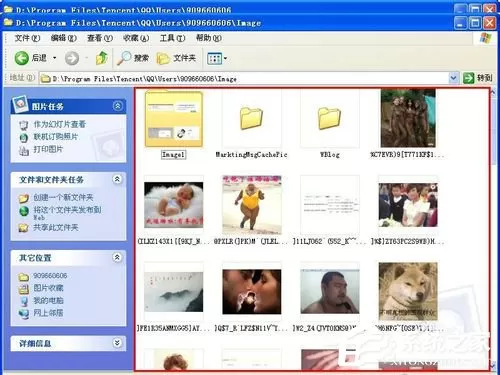Select the running figure in yellow thumbnail

click(x=252, y=205)
